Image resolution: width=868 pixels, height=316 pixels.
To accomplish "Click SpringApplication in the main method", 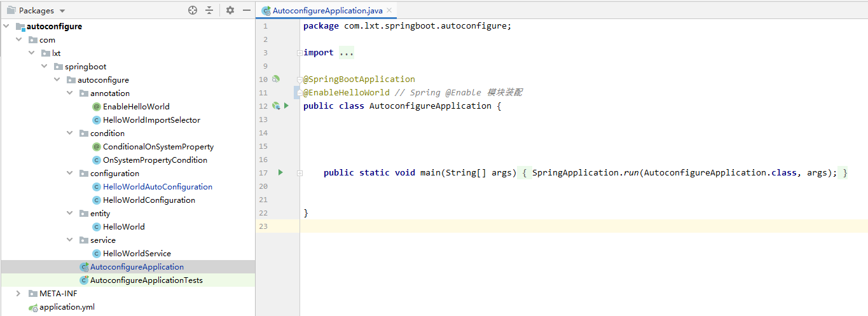I will point(575,172).
